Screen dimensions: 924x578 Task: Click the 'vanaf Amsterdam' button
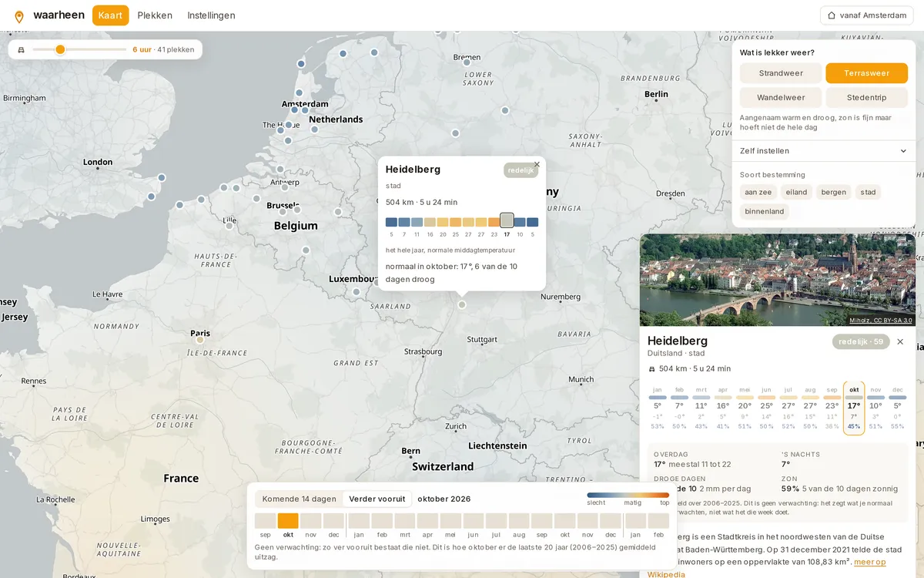(866, 15)
